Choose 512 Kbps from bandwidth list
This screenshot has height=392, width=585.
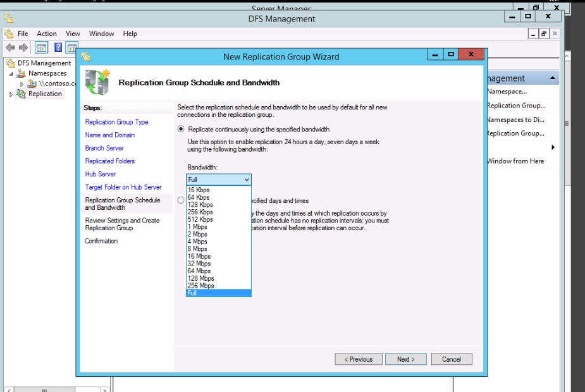pyautogui.click(x=200, y=219)
